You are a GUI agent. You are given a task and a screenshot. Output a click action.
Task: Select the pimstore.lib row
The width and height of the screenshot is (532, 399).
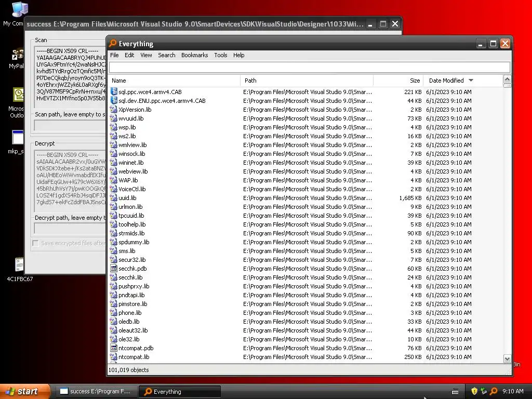point(305,303)
